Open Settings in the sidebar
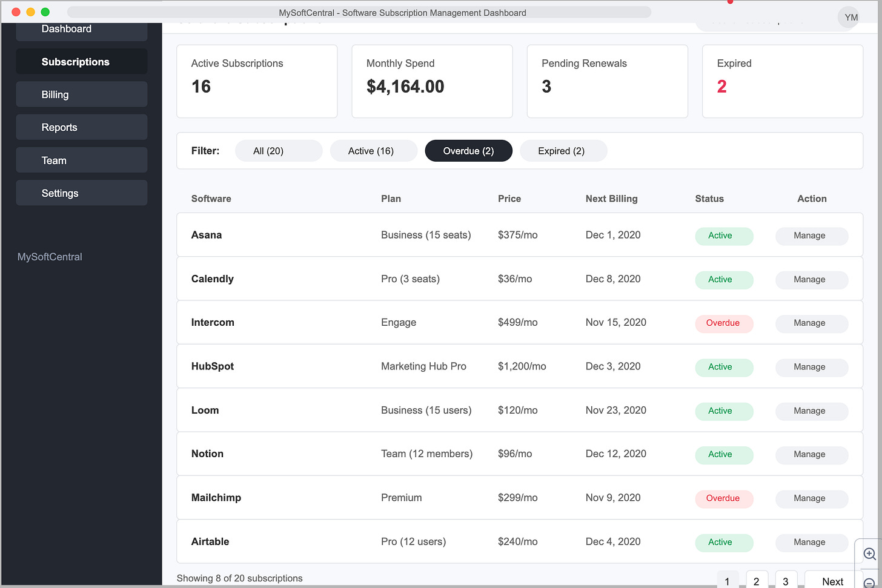882x588 pixels. click(82, 193)
